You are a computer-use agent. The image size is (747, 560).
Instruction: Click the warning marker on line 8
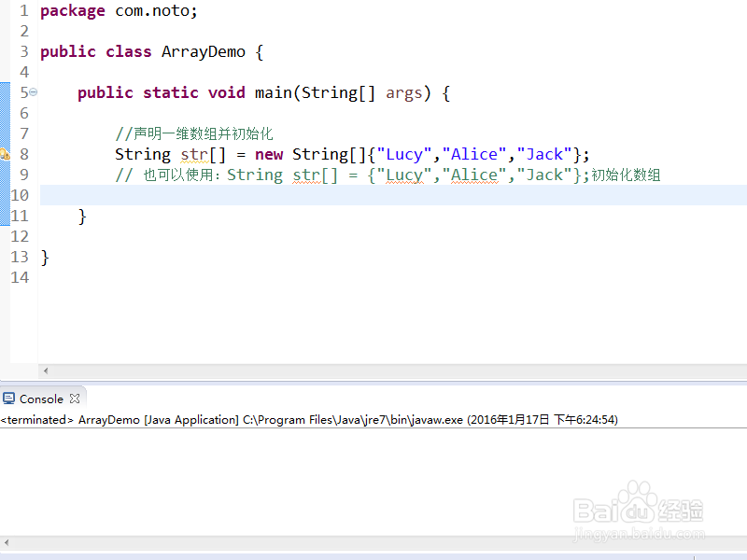pos(5,154)
